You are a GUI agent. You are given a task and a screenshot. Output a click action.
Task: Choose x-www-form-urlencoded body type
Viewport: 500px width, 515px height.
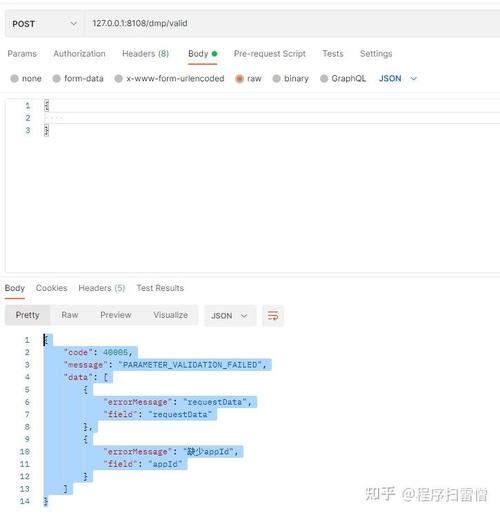pyautogui.click(x=119, y=79)
